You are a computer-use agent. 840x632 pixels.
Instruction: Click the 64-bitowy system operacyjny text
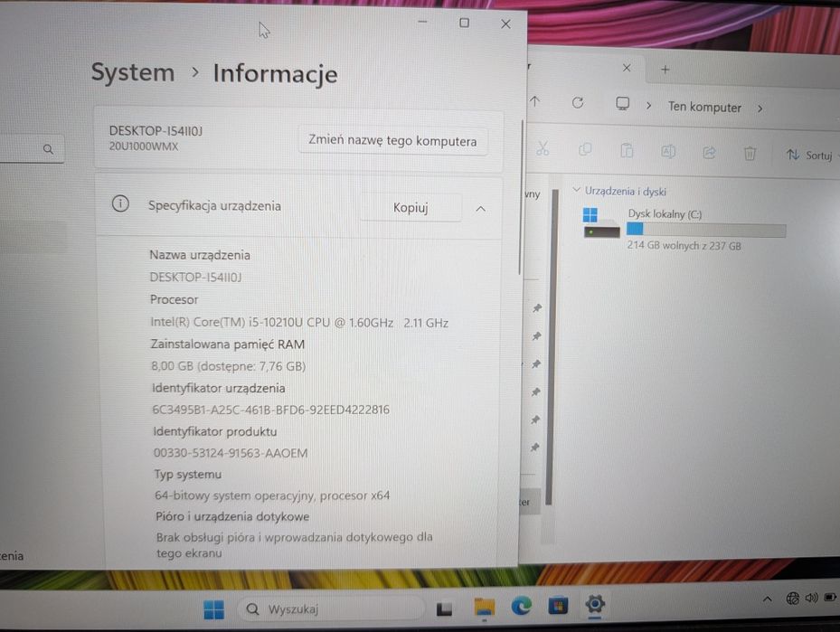(272, 495)
